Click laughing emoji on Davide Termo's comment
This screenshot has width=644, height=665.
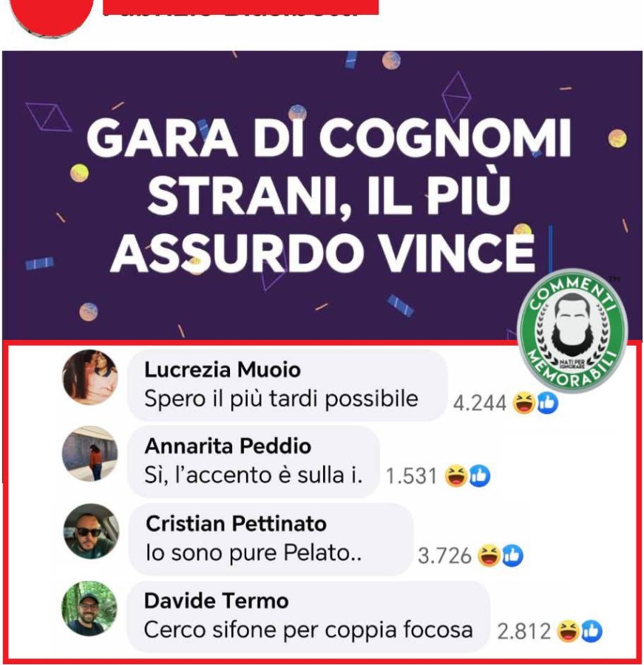[568, 631]
